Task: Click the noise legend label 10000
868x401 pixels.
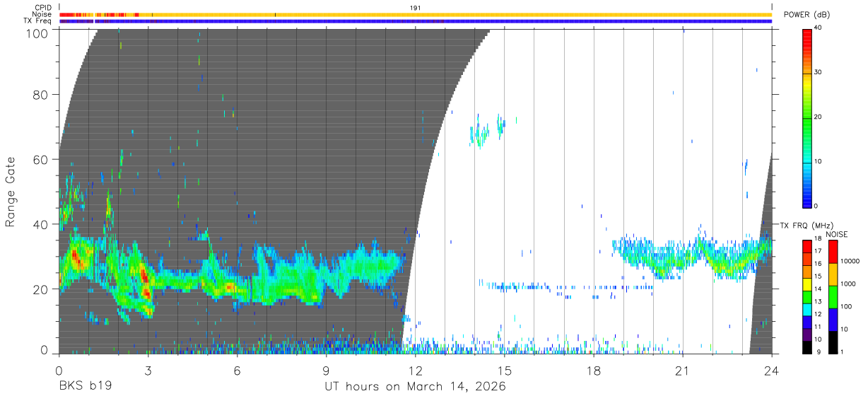Action: coord(849,261)
